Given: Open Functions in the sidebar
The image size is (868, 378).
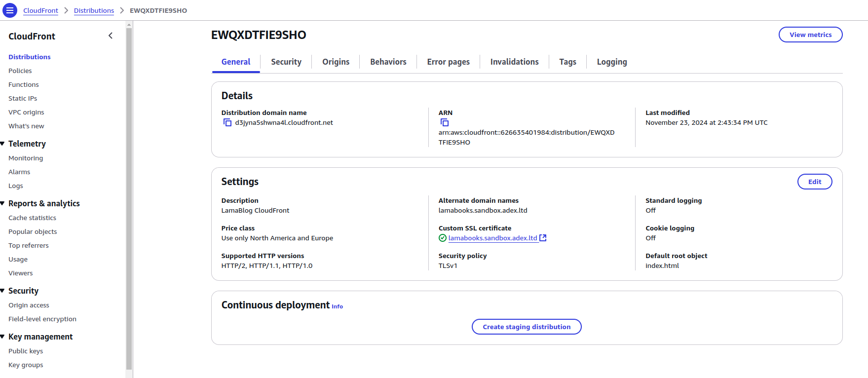Looking at the screenshot, I should pyautogui.click(x=24, y=84).
